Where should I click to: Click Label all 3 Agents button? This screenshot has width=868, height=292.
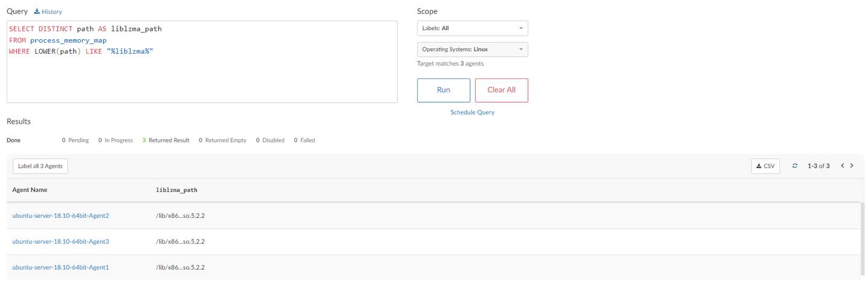point(40,166)
